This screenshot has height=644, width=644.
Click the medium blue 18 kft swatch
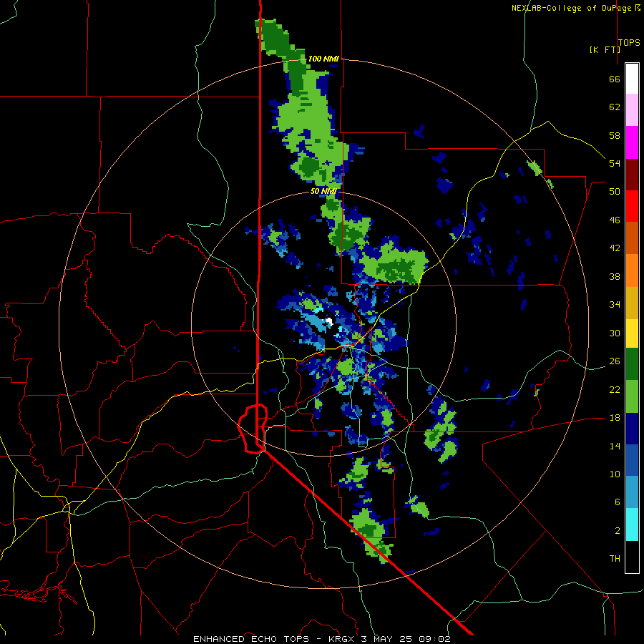click(x=632, y=460)
